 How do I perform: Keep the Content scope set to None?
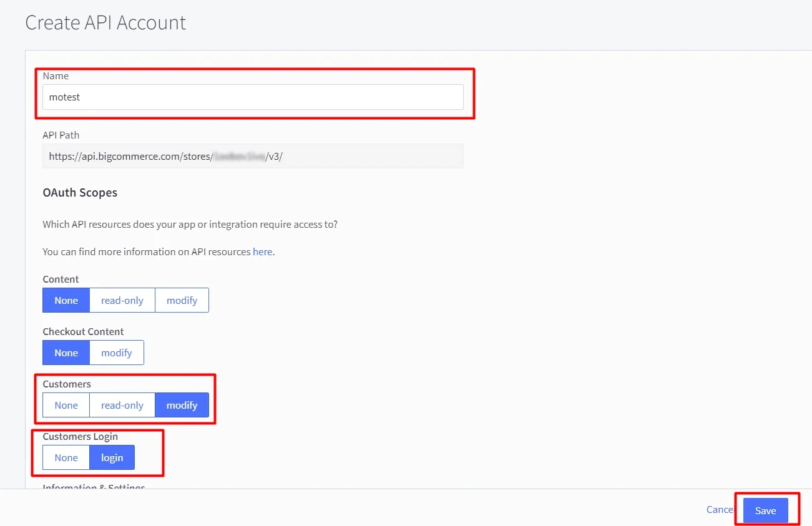coord(66,300)
